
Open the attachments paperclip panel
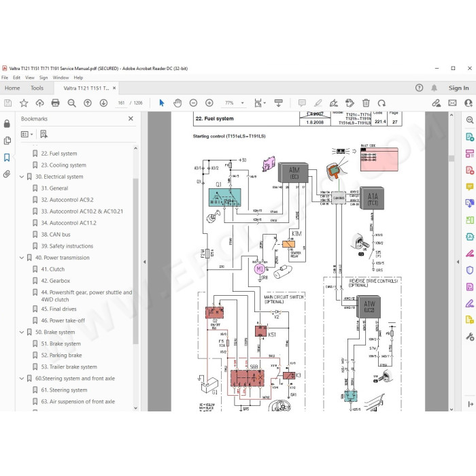point(7,174)
